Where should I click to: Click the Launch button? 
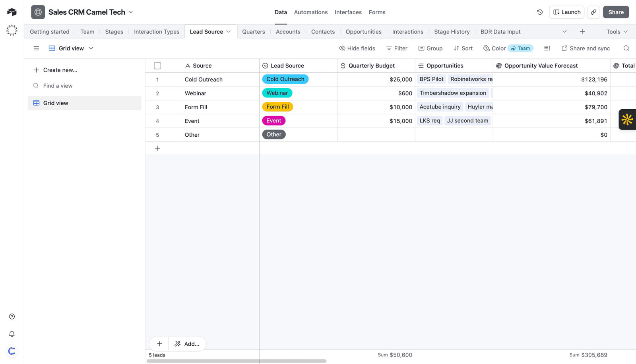pos(566,12)
